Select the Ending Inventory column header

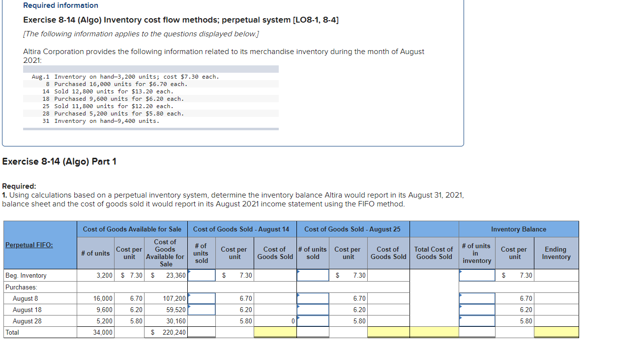[x=556, y=253]
